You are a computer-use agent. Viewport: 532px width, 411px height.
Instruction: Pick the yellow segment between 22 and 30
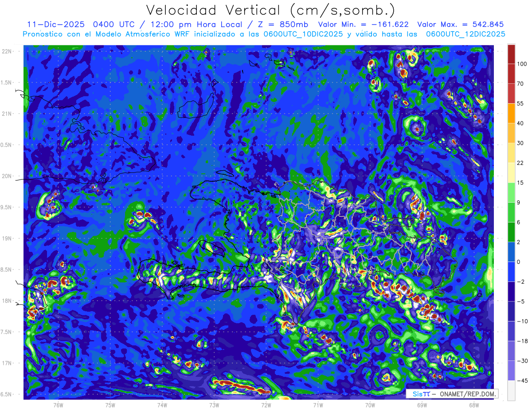tap(511, 153)
